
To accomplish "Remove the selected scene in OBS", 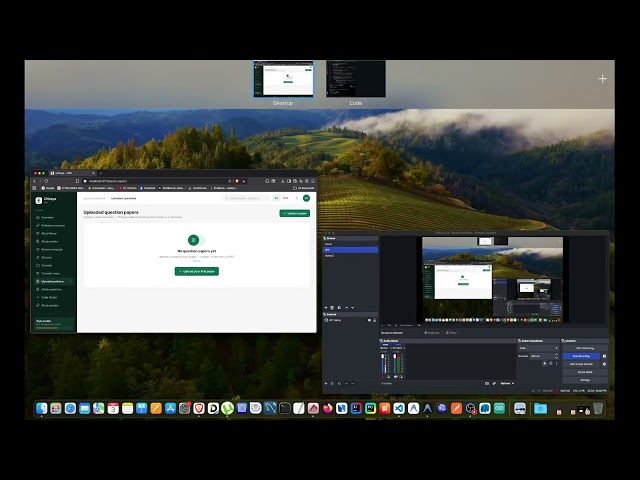I will click(332, 307).
